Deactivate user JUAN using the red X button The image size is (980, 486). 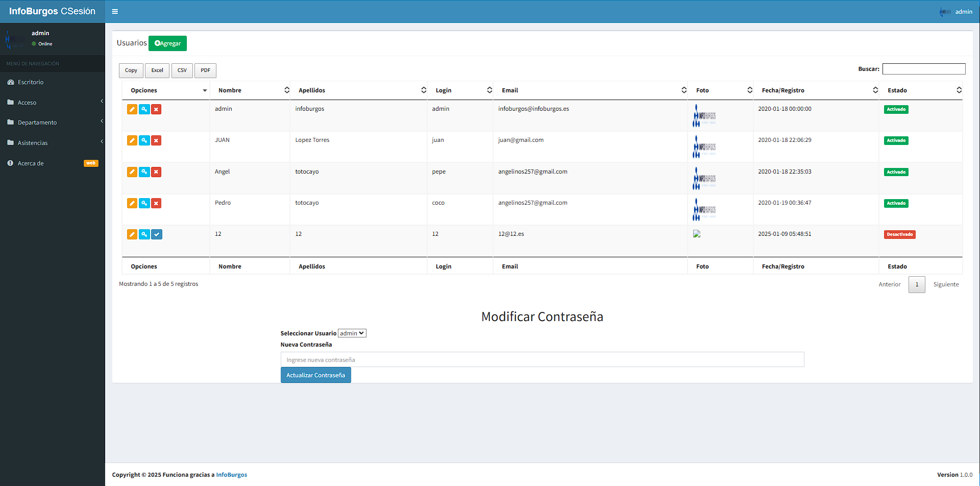pyautogui.click(x=156, y=140)
